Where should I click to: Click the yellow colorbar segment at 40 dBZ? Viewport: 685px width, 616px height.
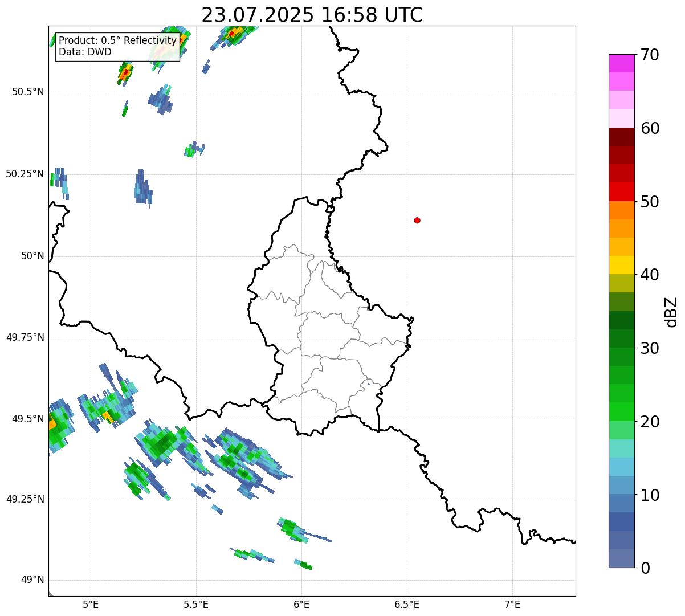(x=622, y=266)
